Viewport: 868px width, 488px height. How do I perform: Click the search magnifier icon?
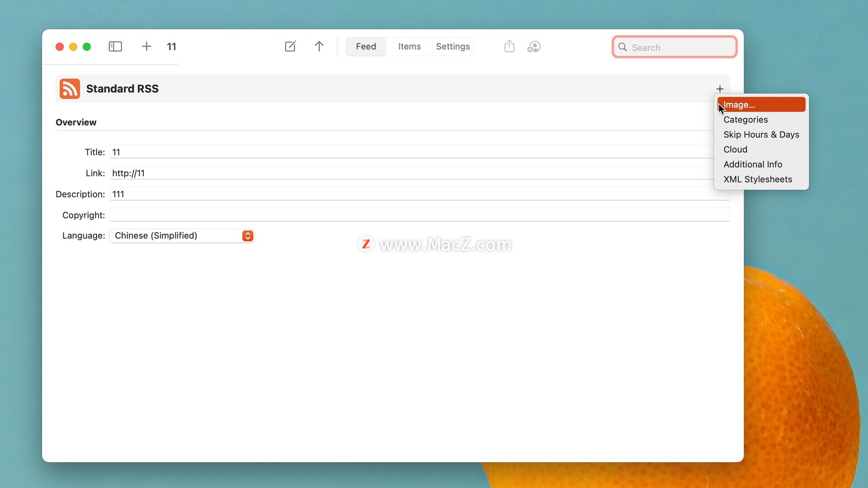pyautogui.click(x=623, y=47)
